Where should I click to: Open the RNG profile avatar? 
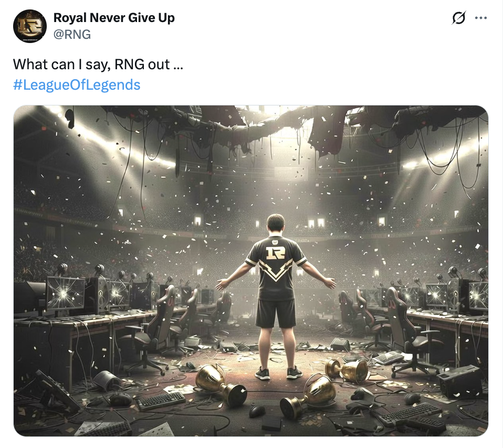point(30,26)
